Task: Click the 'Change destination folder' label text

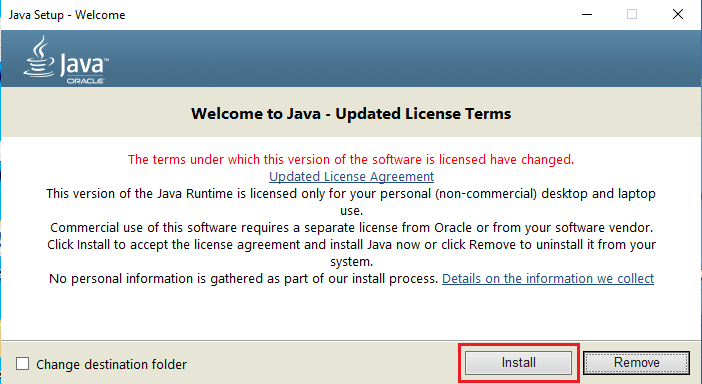Action: click(x=111, y=364)
